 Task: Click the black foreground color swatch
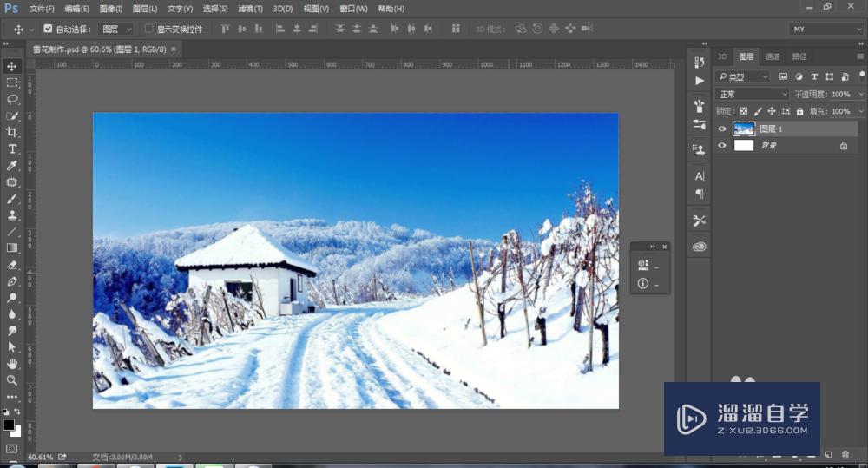coord(8,425)
